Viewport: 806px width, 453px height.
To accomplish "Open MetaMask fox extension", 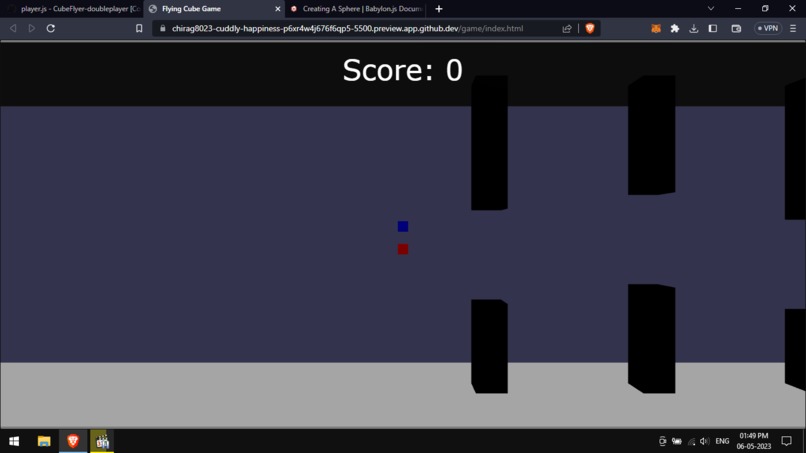I will pos(656,28).
